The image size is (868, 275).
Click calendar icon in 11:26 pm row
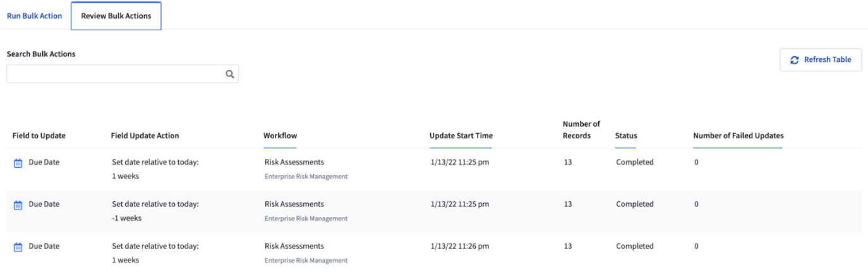pyautogui.click(x=18, y=247)
